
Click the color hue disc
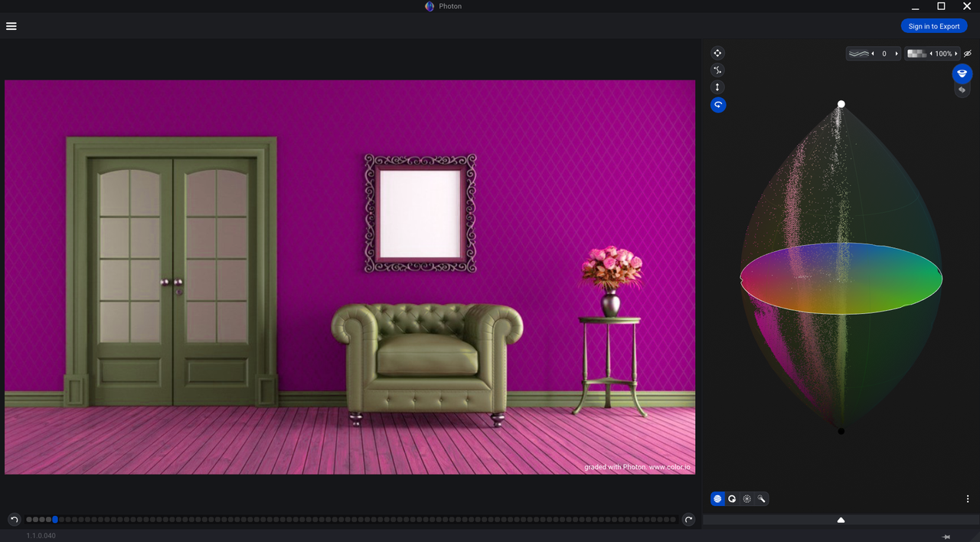coord(841,279)
